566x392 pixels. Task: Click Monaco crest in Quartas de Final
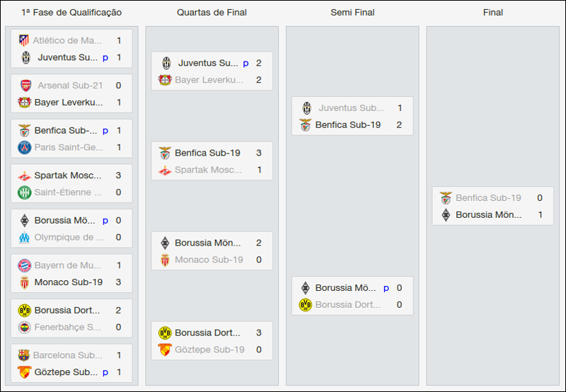click(x=165, y=260)
